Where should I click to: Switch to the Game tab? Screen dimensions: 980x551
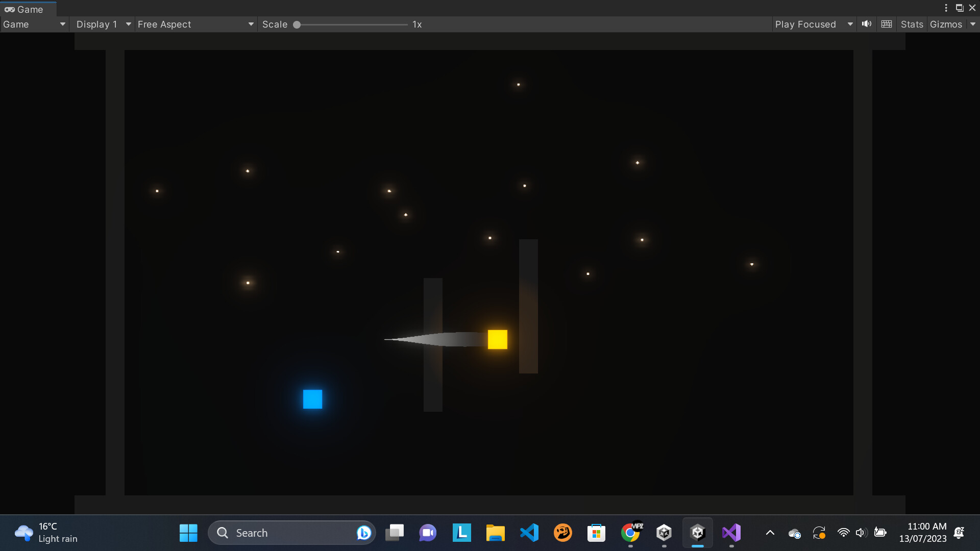coord(28,9)
